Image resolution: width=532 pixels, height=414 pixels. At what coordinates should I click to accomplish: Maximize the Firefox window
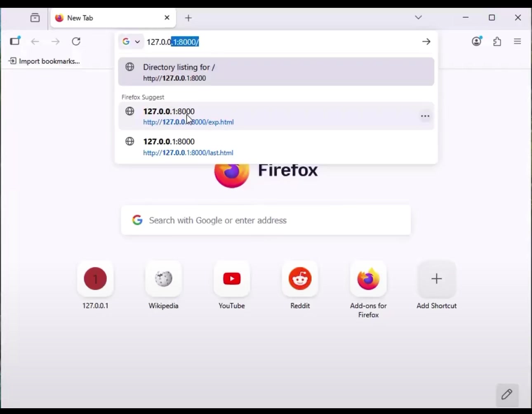click(492, 18)
